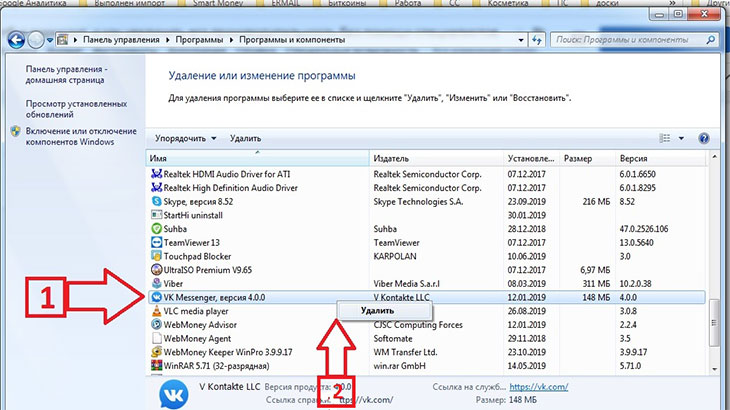The width and height of the screenshot is (730, 410).
Task: Sort by the Размер column header
Action: click(588, 158)
